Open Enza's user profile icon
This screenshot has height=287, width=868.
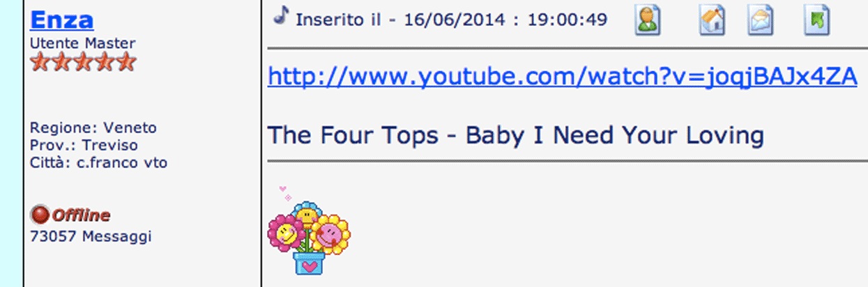pos(648,20)
